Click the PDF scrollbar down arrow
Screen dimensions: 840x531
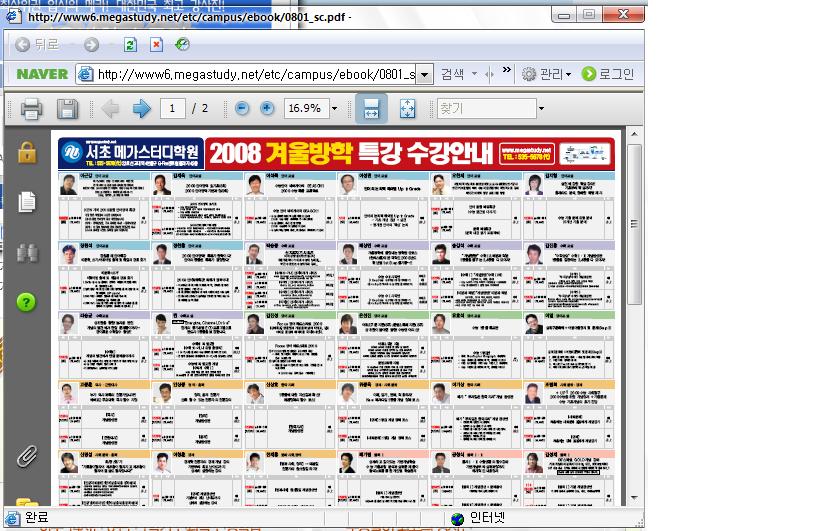click(634, 497)
